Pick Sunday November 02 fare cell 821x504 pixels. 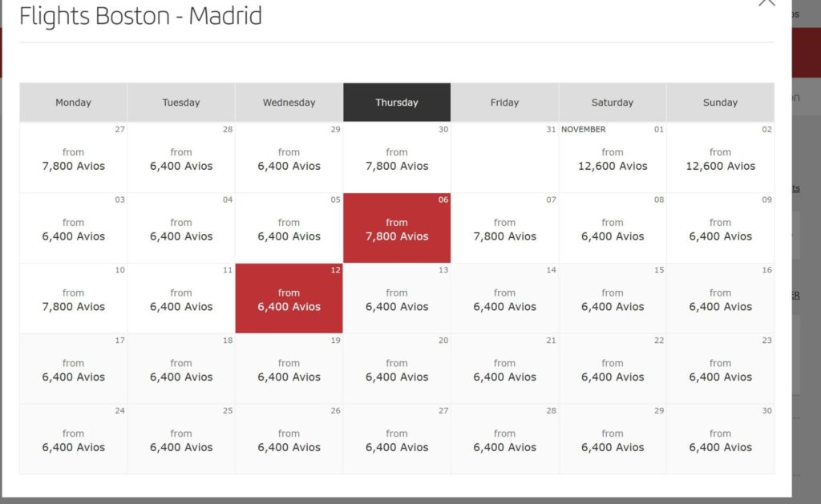721,158
